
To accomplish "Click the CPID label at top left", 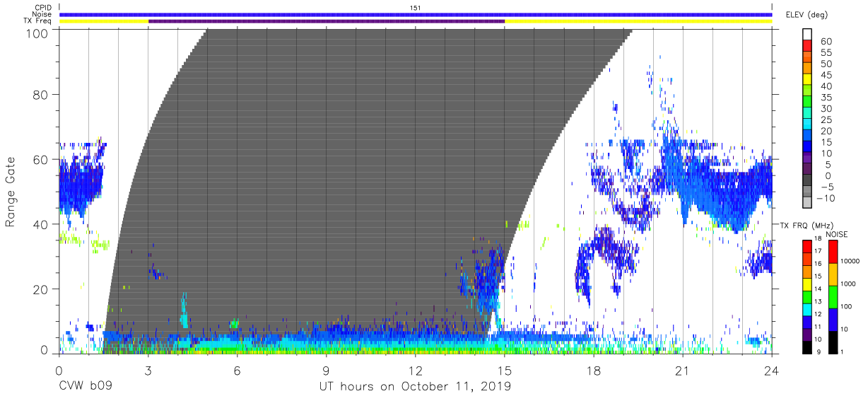I will point(43,7).
